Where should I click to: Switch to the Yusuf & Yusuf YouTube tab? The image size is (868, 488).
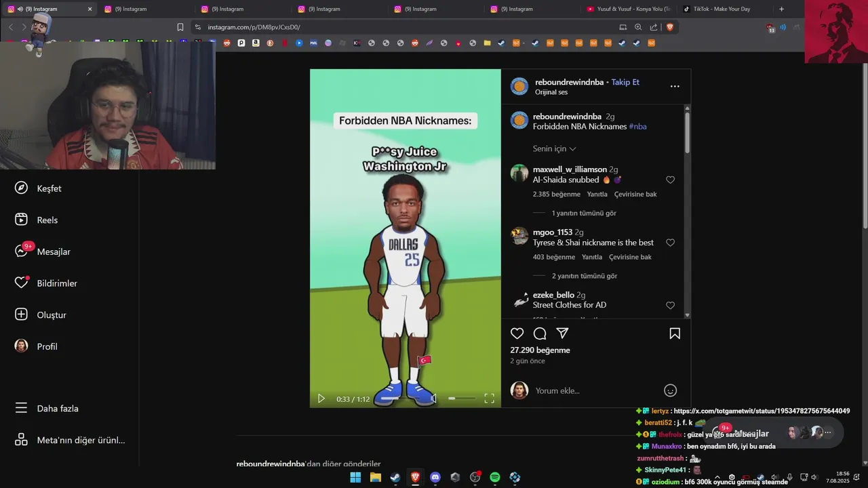(x=629, y=9)
